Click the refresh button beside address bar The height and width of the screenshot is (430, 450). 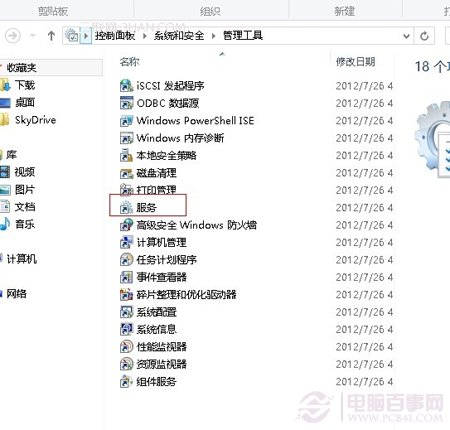[424, 36]
